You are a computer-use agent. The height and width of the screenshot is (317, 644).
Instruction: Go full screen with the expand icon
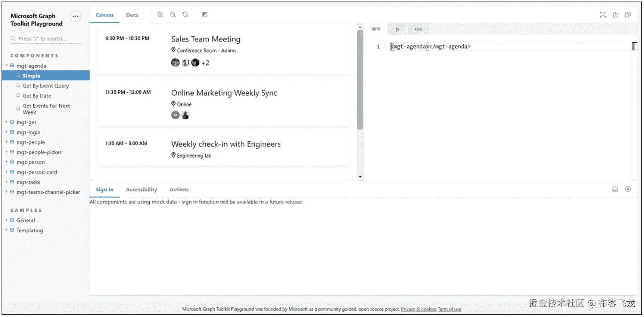[x=603, y=15]
